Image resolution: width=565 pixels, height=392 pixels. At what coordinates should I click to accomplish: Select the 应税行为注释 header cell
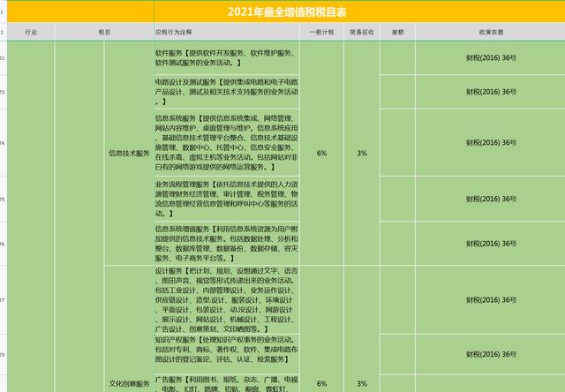point(227,32)
